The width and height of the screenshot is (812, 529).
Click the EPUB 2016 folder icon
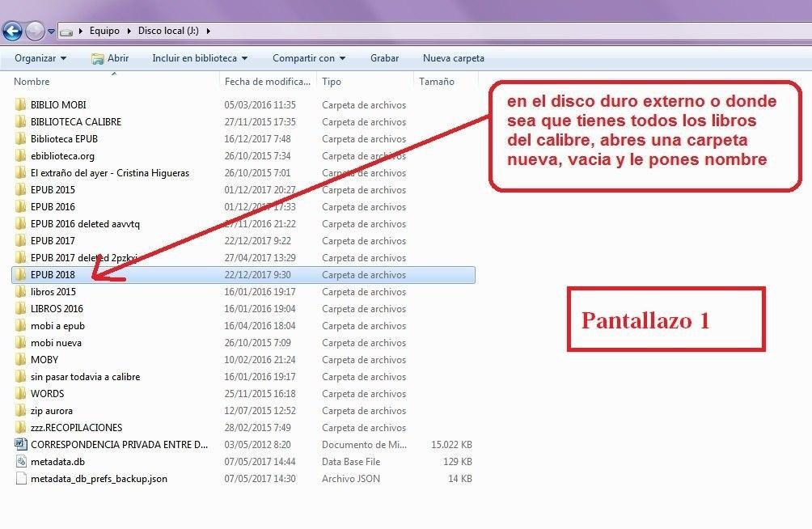[x=21, y=207]
